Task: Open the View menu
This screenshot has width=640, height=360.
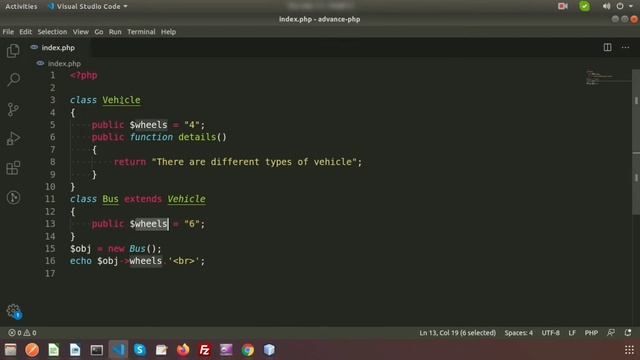Action: (80, 31)
